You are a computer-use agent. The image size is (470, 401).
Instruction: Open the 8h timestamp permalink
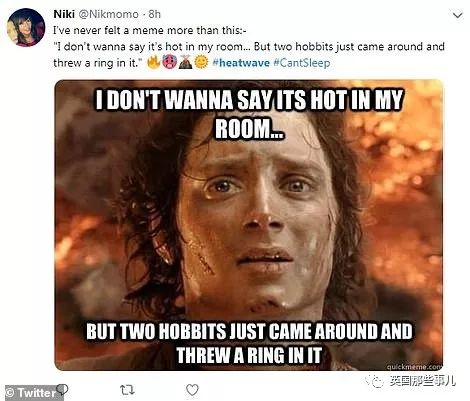[x=155, y=14]
